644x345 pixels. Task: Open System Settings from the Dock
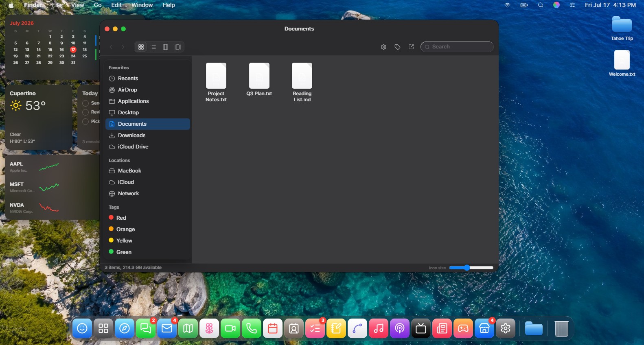coord(506,328)
